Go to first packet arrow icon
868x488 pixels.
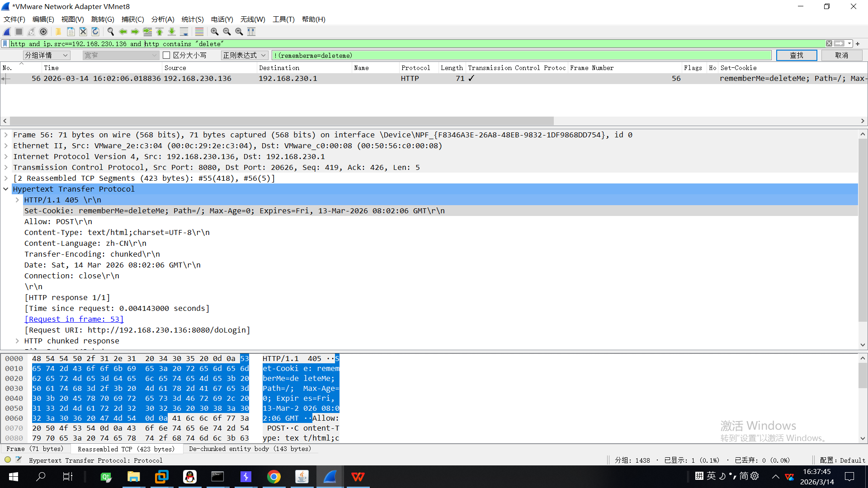[x=160, y=32]
